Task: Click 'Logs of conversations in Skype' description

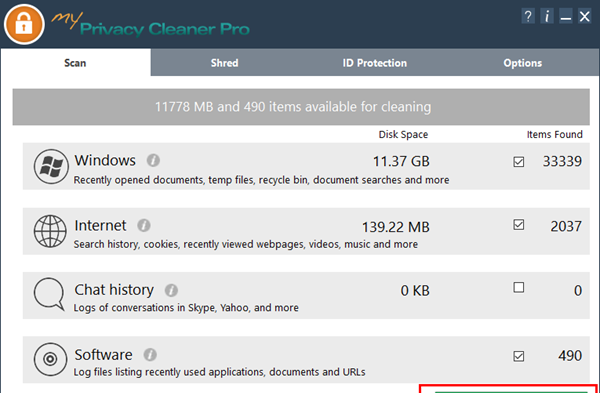Action: pos(186,308)
